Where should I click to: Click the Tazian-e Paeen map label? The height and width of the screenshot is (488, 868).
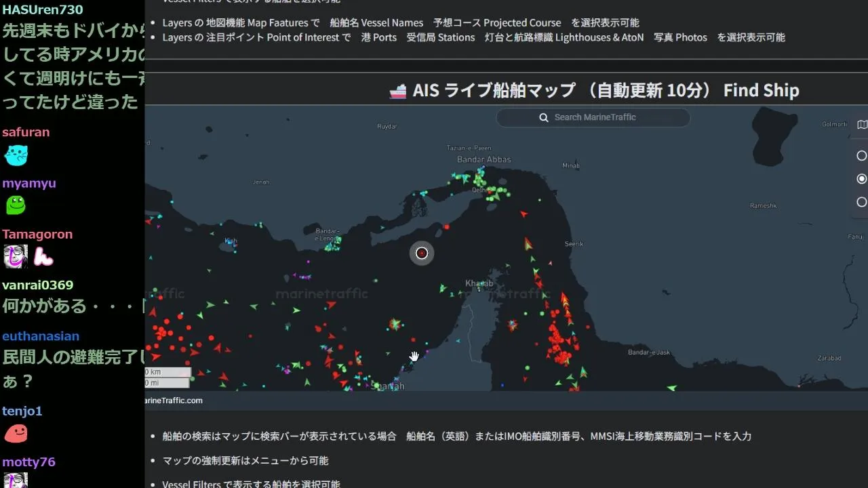469,148
